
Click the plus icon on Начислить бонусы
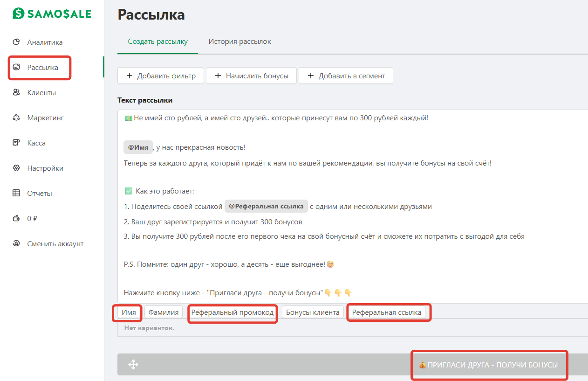218,76
